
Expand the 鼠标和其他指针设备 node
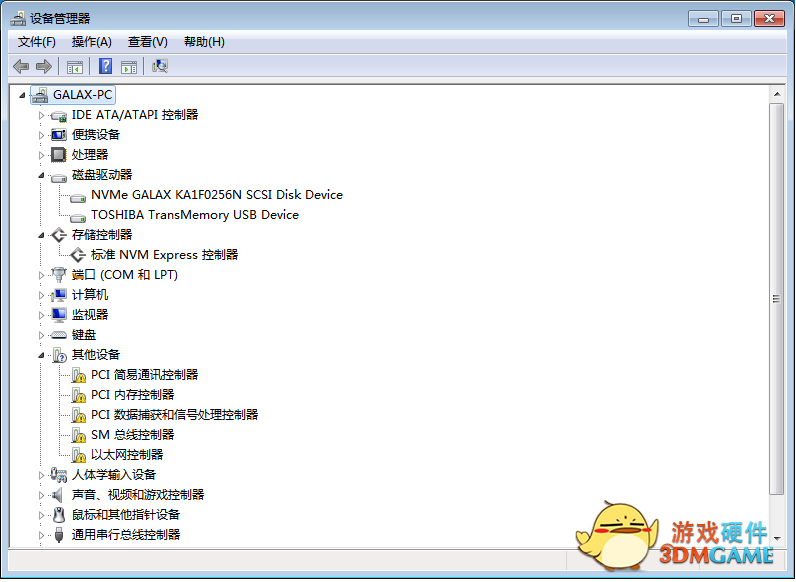click(41, 515)
